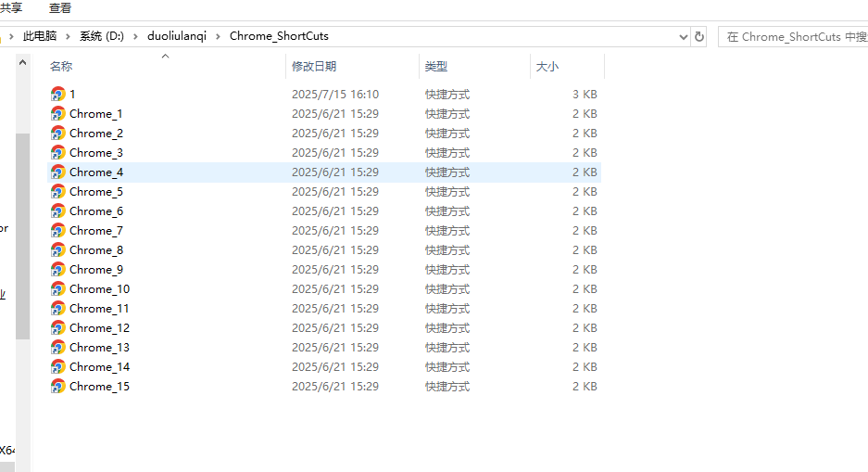Expand the chevron after 系统 (D:) in breadcrumb
Image resolution: width=868 pixels, height=472 pixels.
135,36
